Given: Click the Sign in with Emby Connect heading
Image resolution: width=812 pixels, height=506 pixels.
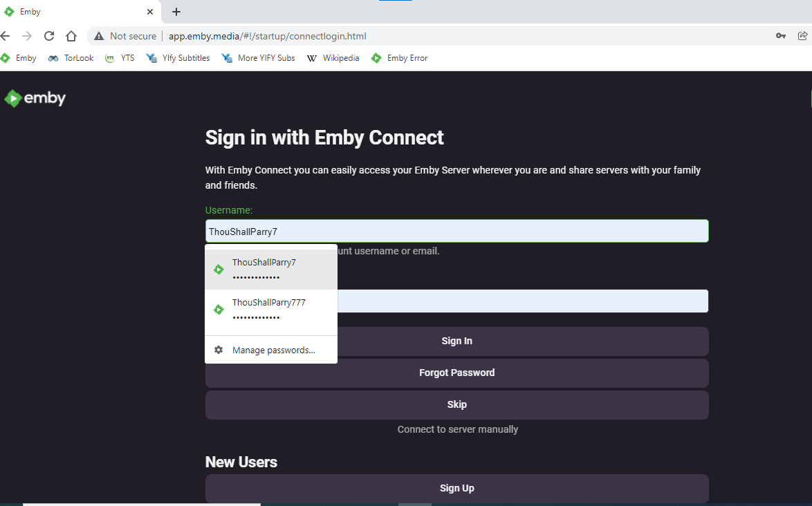Looking at the screenshot, I should (324, 138).
